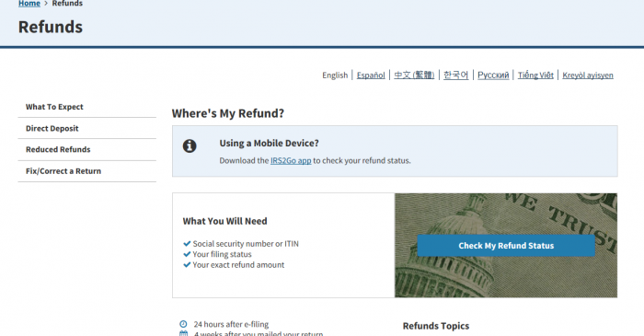Click the info circle icon in mobile notice

click(x=190, y=145)
